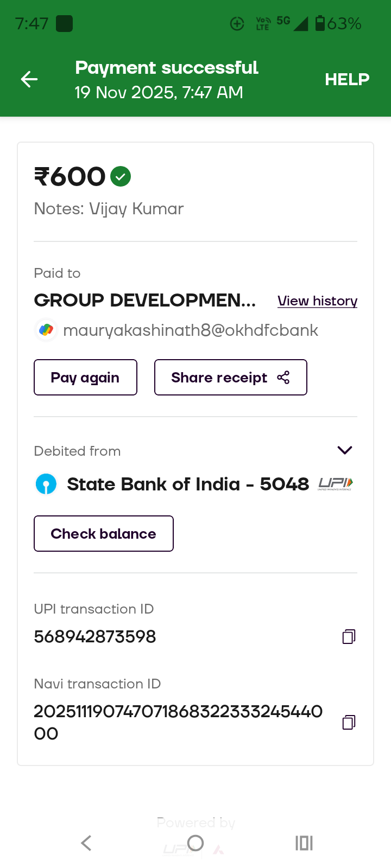Tap the Share receipt button

[230, 378]
